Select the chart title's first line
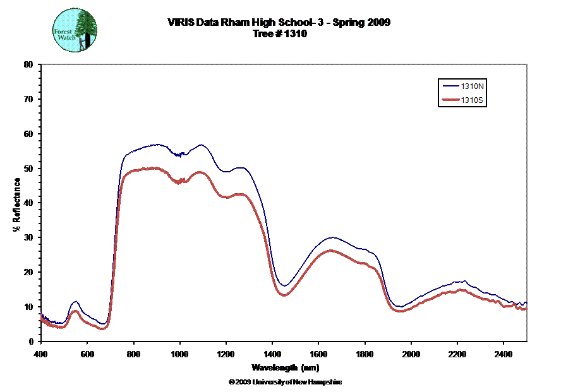 pos(279,23)
